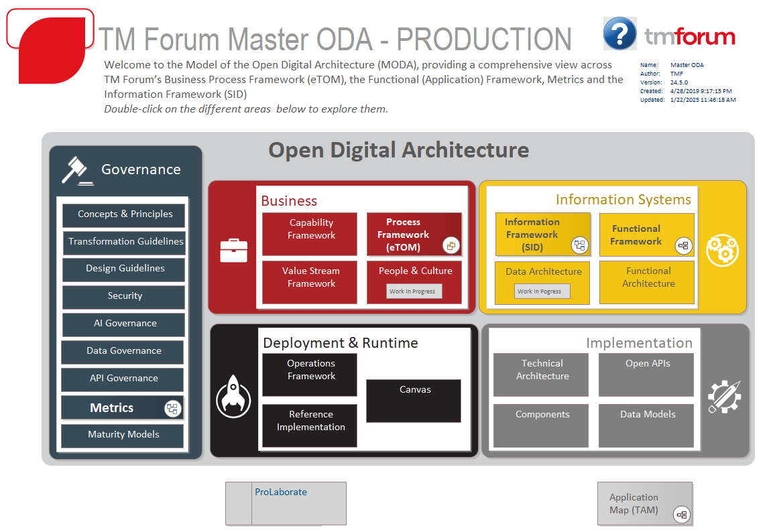Select Design Guidelines box

coord(124,270)
